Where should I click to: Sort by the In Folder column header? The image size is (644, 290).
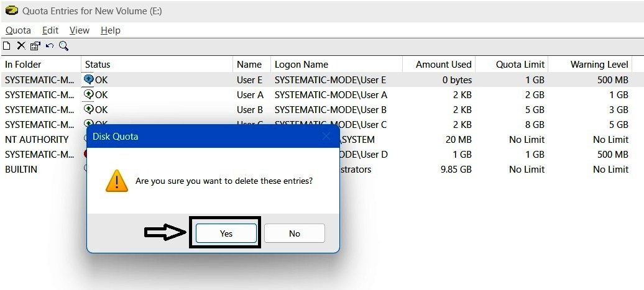pyautogui.click(x=40, y=65)
